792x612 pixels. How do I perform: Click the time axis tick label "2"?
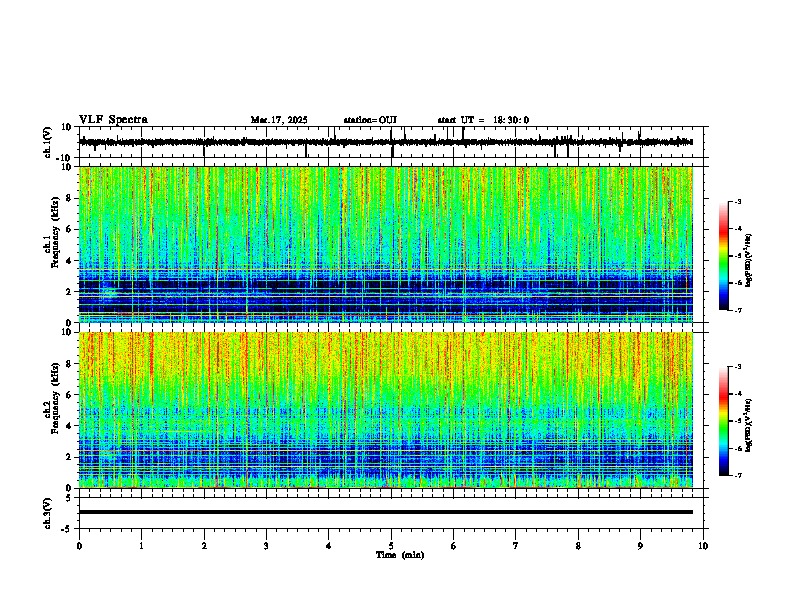click(x=204, y=546)
